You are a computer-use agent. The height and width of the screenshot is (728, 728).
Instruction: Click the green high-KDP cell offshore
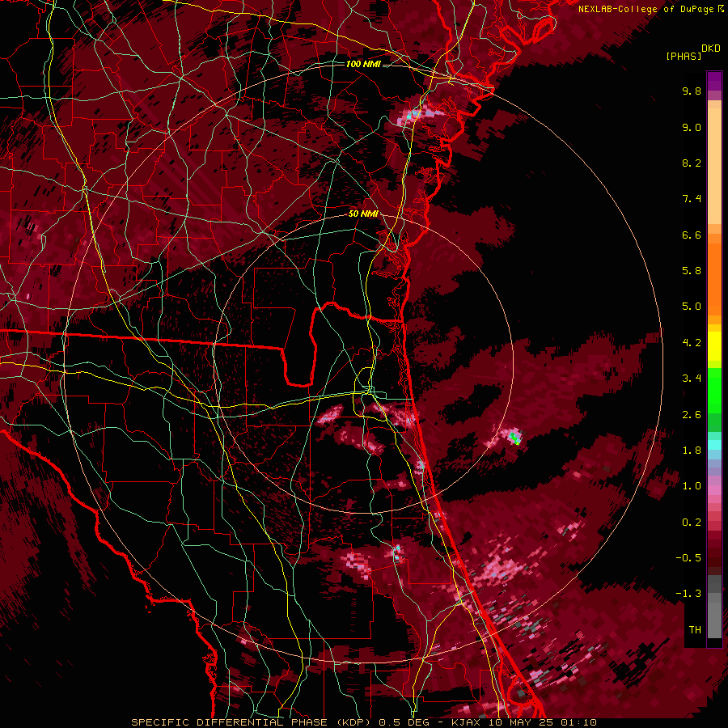[x=514, y=438]
